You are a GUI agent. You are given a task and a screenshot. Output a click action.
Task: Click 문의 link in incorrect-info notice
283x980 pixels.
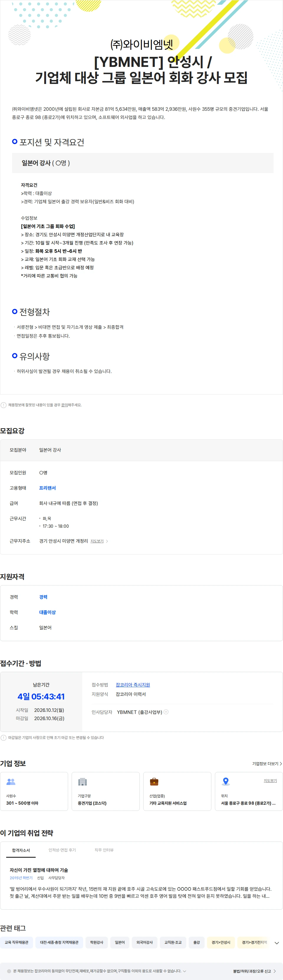(x=64, y=405)
